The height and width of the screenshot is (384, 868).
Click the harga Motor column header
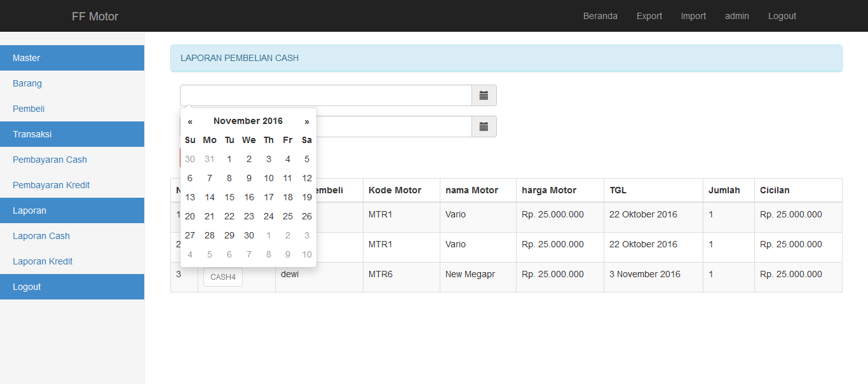coord(560,190)
